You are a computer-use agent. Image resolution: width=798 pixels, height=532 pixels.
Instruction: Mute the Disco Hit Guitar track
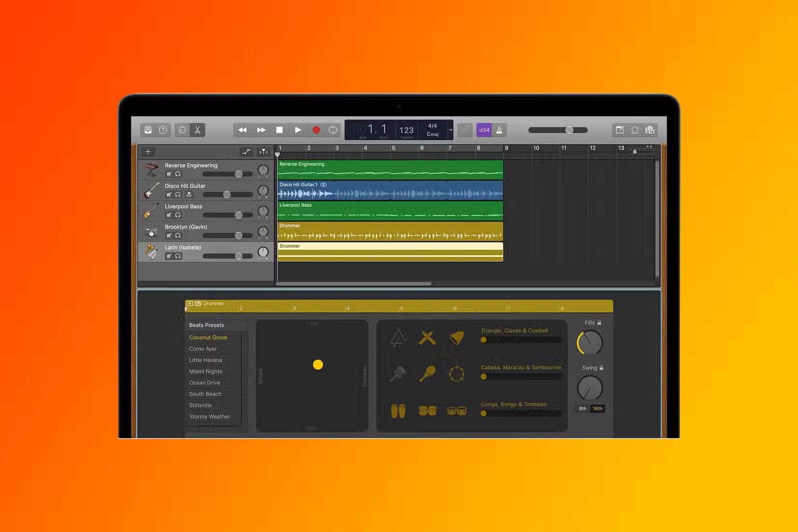point(169,194)
